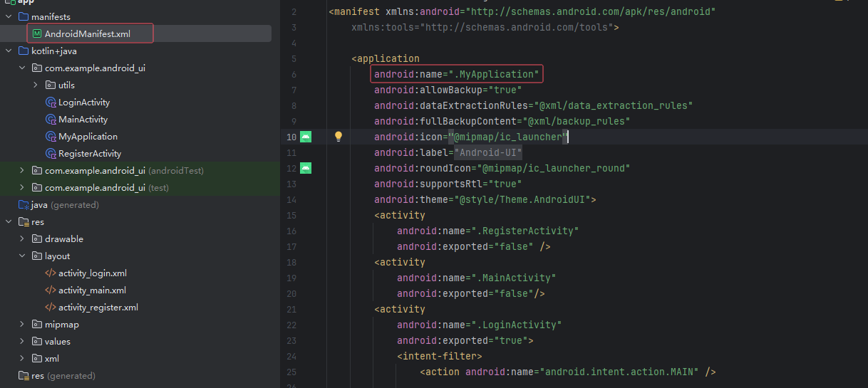
Task: Click the mipmap folder icon
Action: tap(37, 325)
